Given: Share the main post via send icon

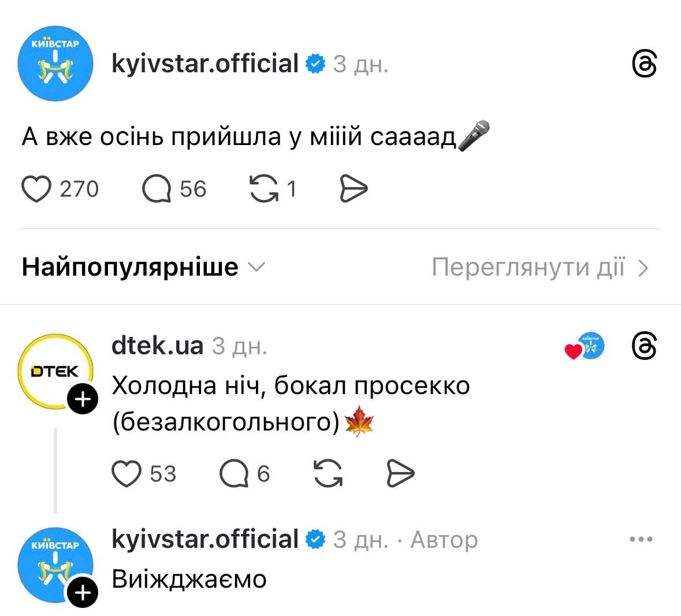Looking at the screenshot, I should 353,189.
